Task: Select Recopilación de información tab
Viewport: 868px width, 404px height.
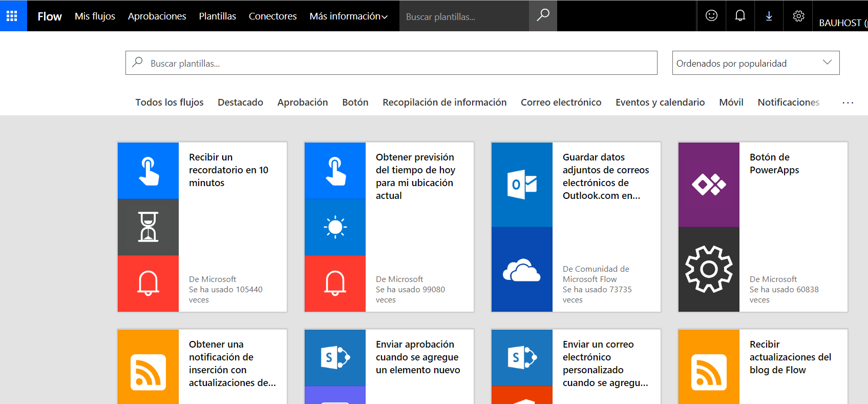Action: click(x=444, y=102)
